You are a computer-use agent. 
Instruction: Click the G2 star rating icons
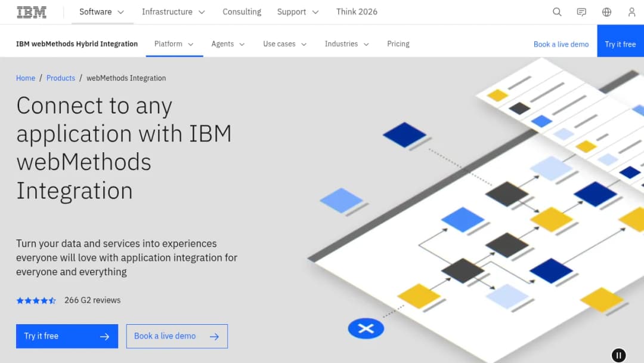(x=36, y=300)
